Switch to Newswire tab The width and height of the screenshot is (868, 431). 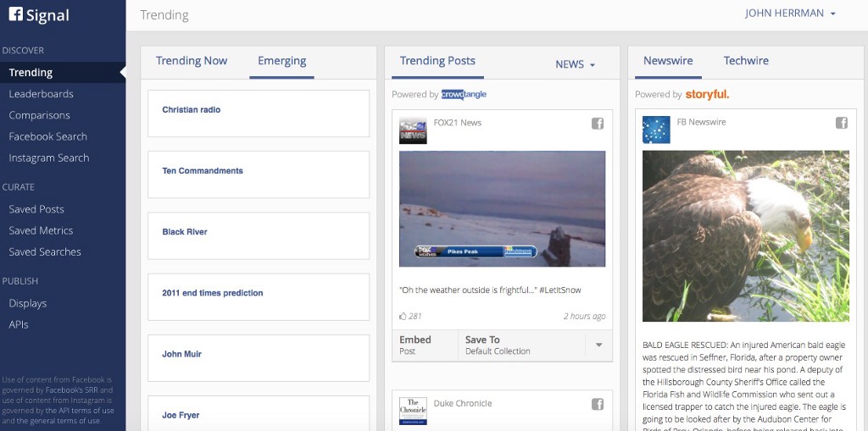[x=668, y=61]
